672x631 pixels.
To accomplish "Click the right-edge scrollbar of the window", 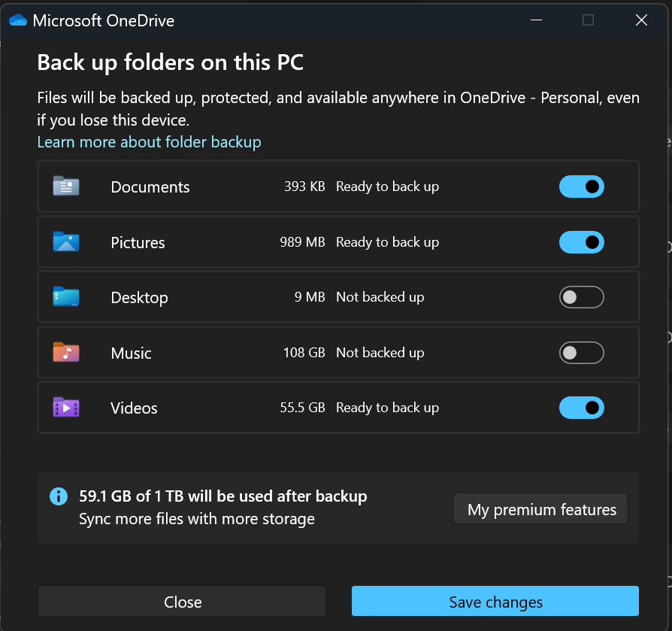I will pos(667,316).
